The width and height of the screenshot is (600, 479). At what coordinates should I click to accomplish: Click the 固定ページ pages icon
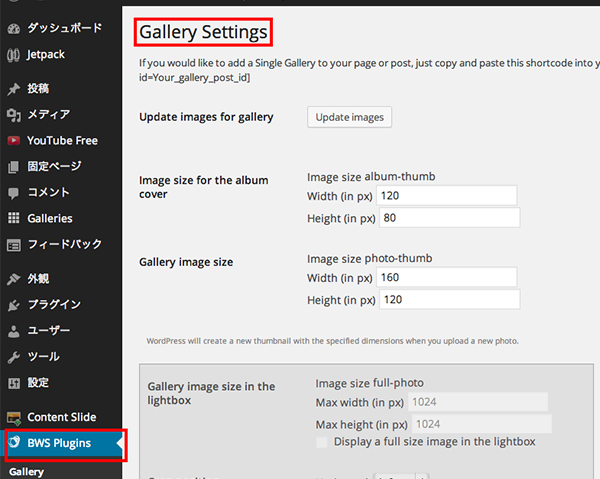[x=13, y=167]
